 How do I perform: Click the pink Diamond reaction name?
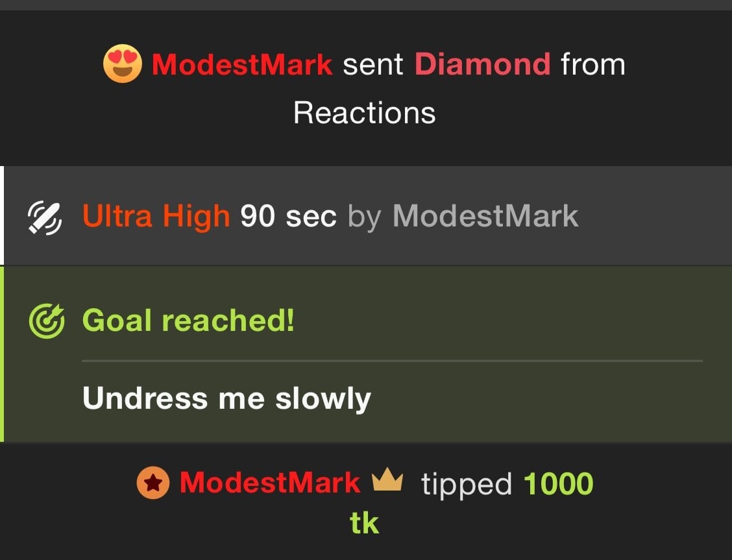[x=483, y=64]
